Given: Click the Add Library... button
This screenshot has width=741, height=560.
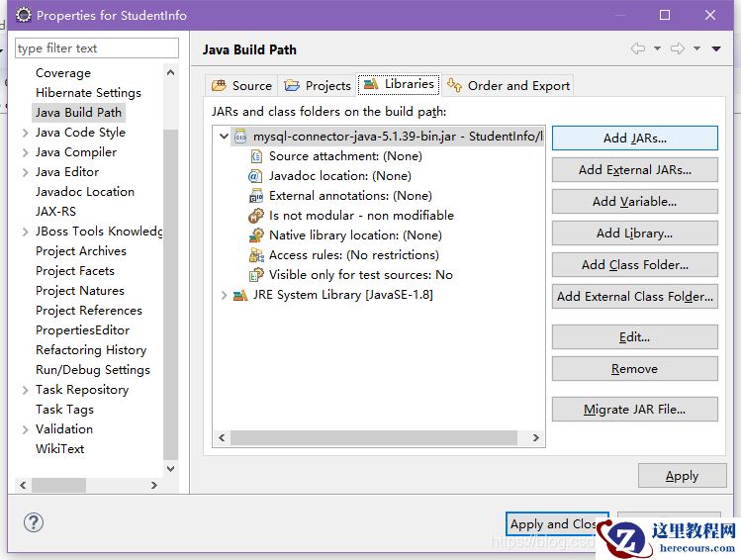Looking at the screenshot, I should click(635, 233).
